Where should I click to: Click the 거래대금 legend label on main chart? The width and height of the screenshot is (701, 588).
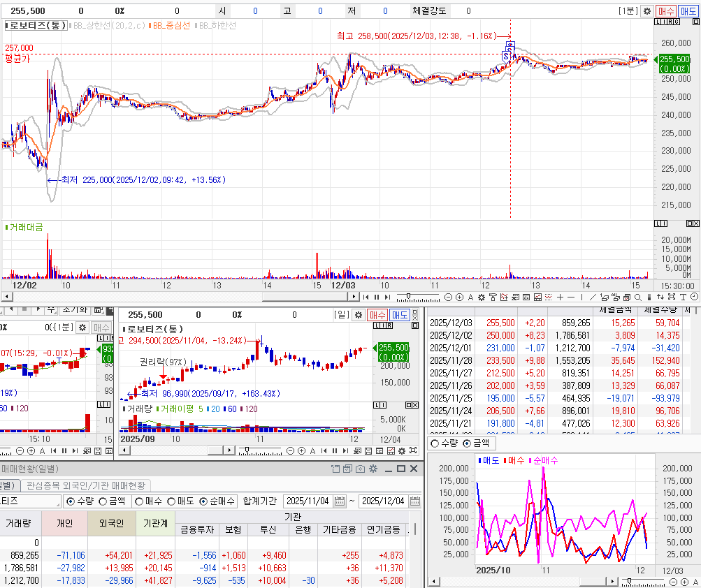click(x=24, y=228)
